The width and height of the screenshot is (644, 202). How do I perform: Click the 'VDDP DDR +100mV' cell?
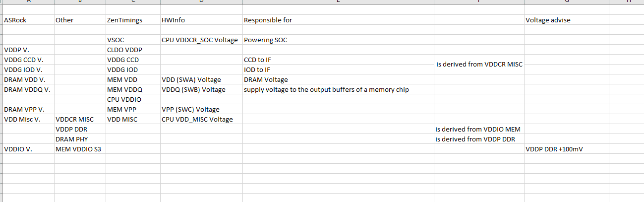tap(566, 149)
